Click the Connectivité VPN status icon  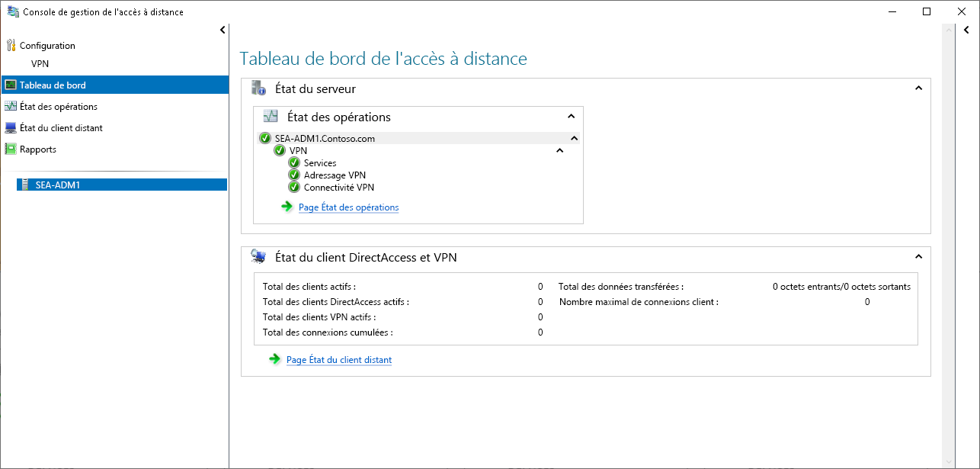point(294,187)
